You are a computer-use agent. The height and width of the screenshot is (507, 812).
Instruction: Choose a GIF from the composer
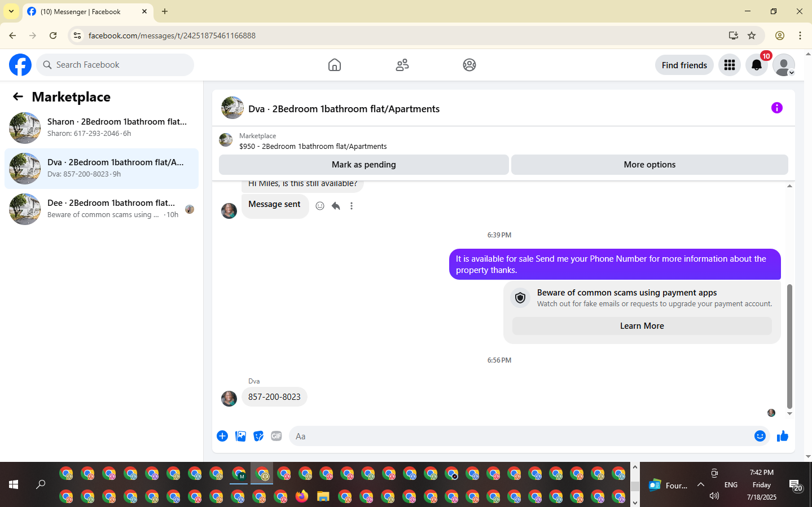[276, 436]
